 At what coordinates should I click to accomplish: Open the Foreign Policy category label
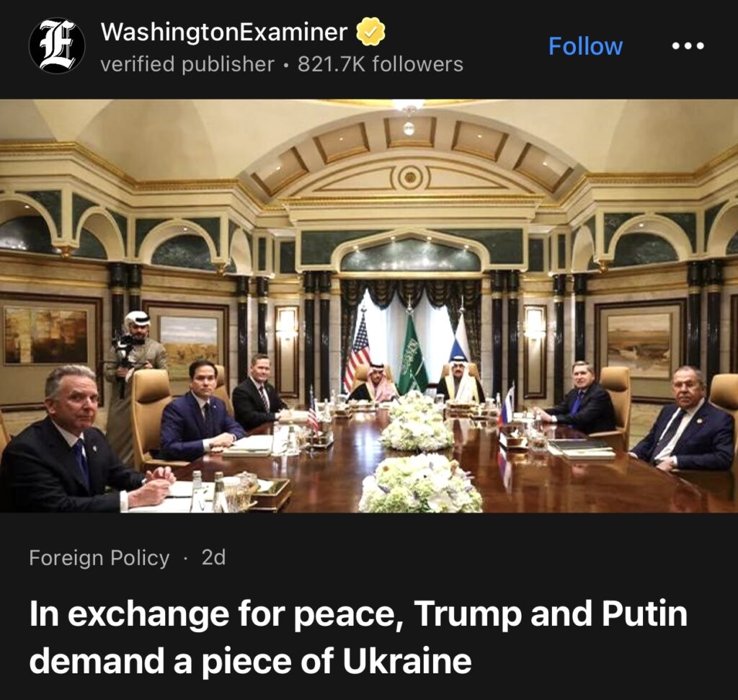click(x=99, y=557)
